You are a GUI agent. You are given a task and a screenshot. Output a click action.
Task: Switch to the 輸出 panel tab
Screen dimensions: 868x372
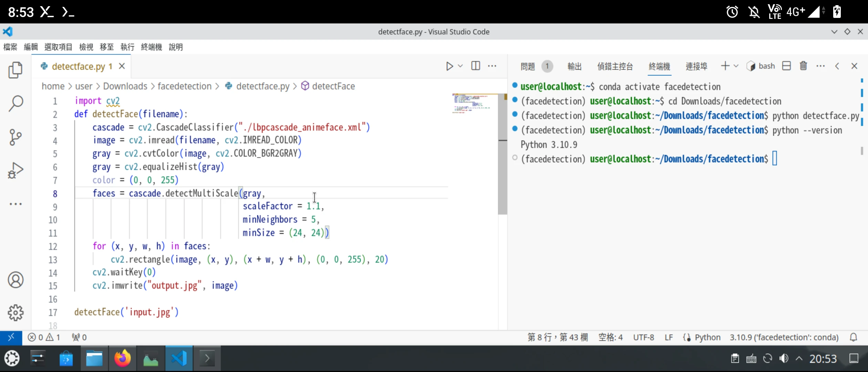coord(574,66)
